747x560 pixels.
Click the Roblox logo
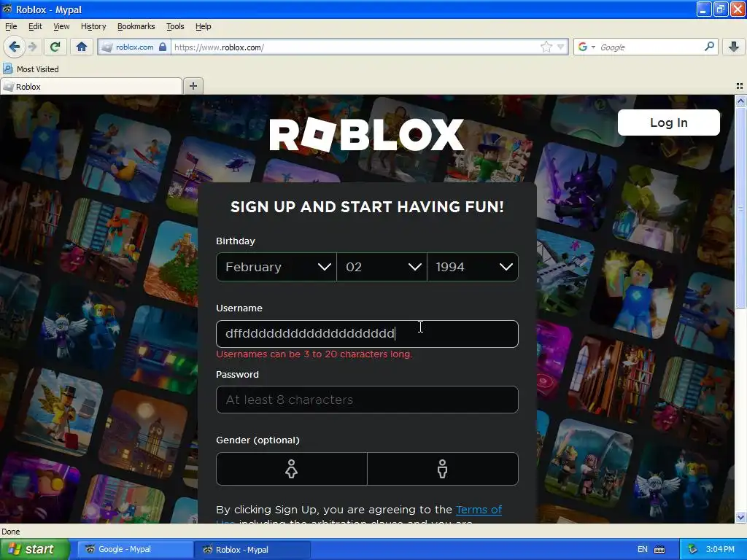pos(366,135)
